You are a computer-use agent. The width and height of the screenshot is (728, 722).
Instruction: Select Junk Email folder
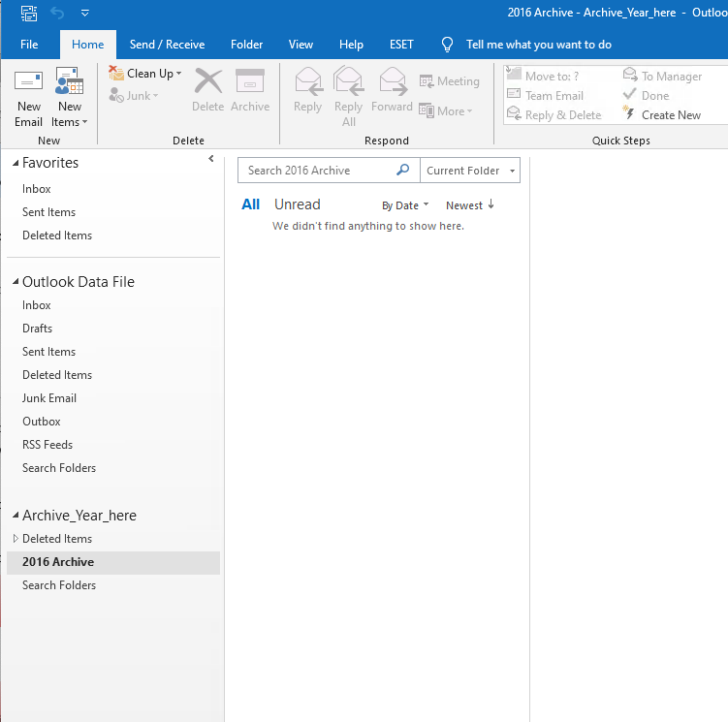click(49, 398)
